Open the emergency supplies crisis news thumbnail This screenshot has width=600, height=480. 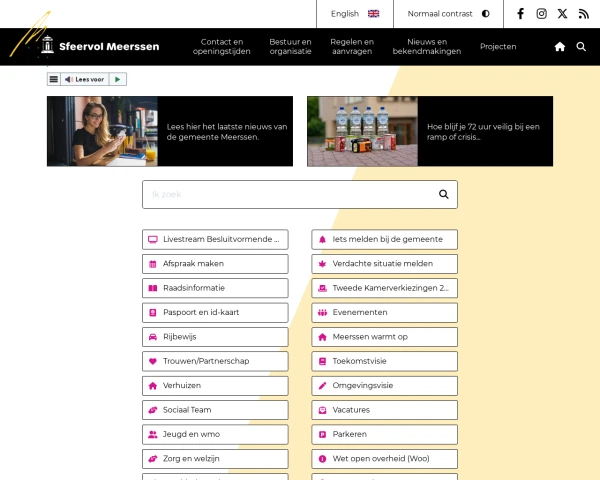[x=362, y=131]
